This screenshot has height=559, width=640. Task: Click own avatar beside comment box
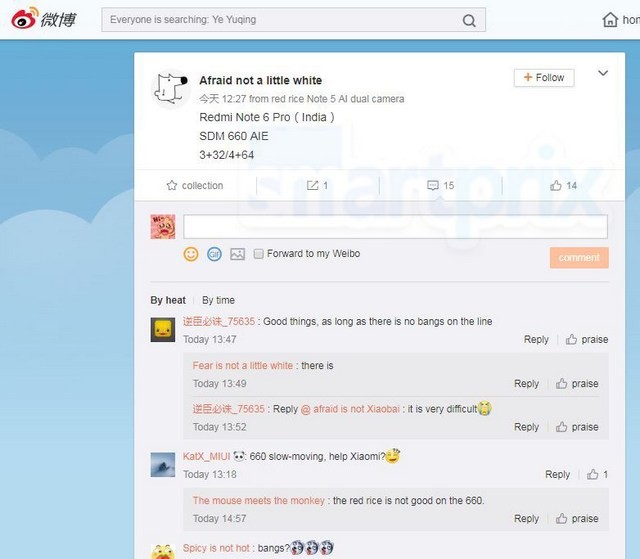point(163,226)
